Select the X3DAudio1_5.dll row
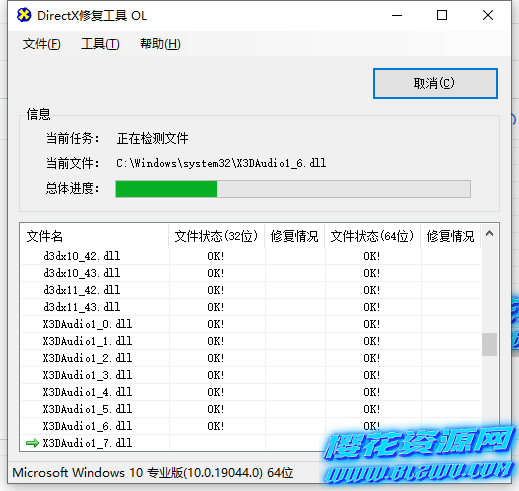This screenshot has height=491, width=519. [251, 409]
